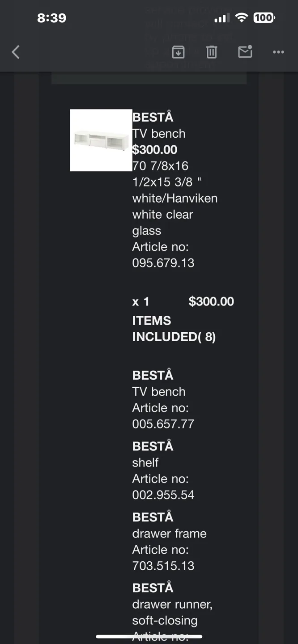298x644 pixels.
Task: Tap the drawer runner, soft-closing item
Action: coord(172,612)
